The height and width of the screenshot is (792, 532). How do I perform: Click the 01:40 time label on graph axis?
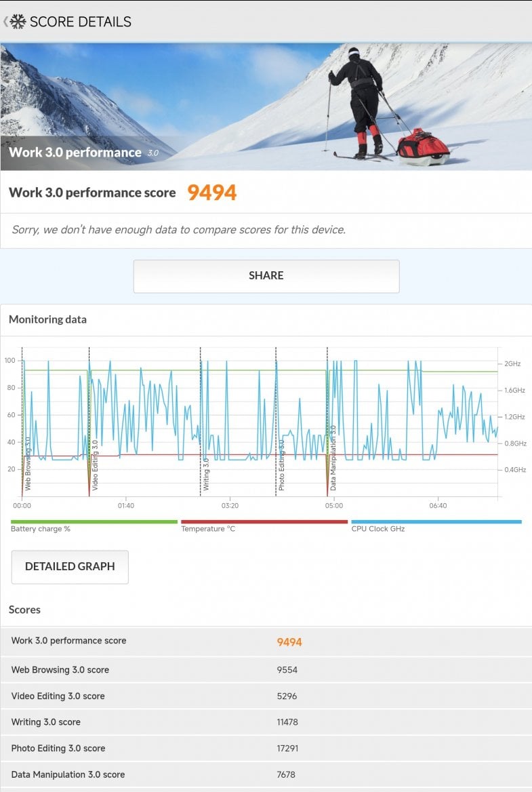[125, 506]
